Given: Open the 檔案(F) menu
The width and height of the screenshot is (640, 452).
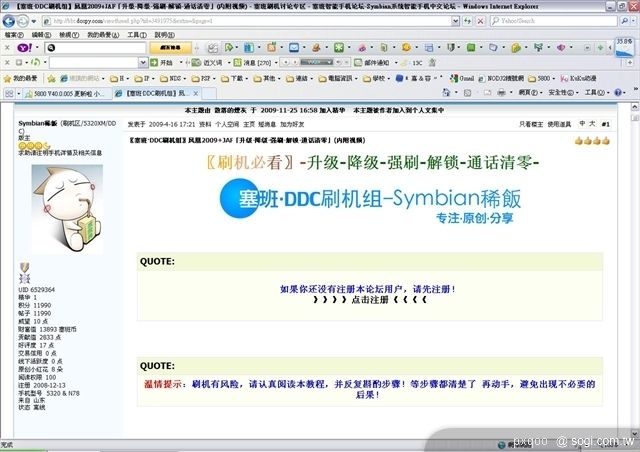Looking at the screenshot, I should pos(14,35).
